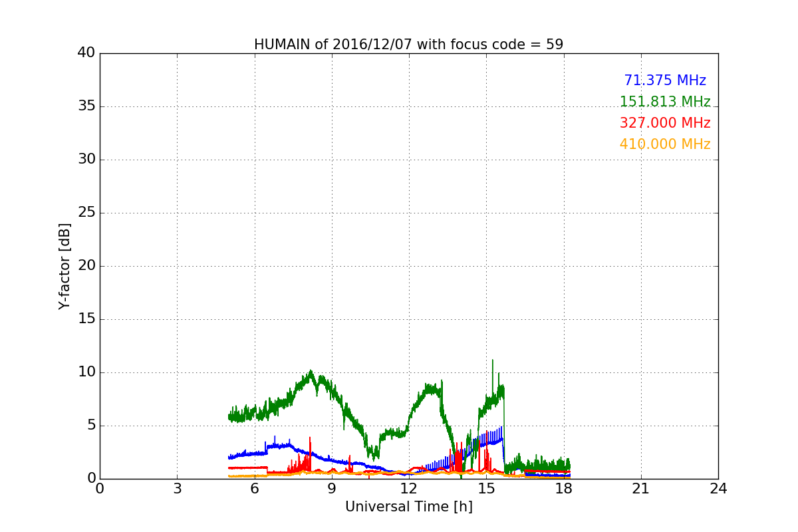This screenshot has width=798, height=532.
Task: Select the red 327.000 MHz legend label
Action: coord(665,123)
